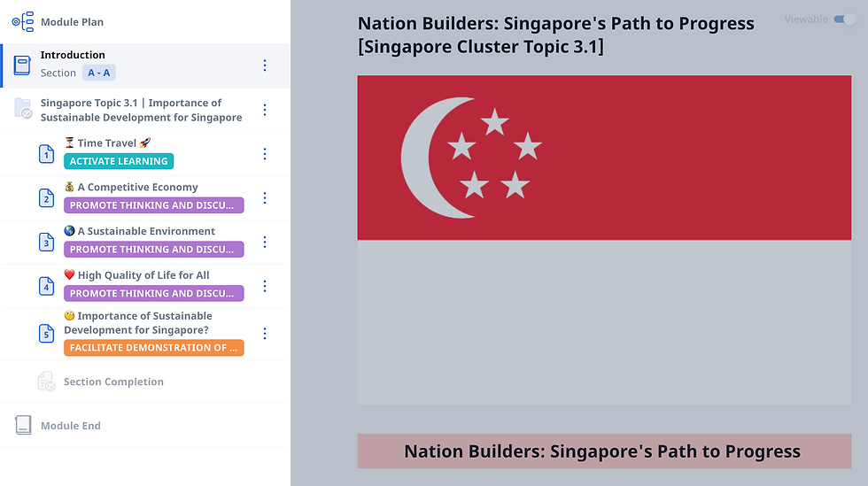Image resolution: width=868 pixels, height=486 pixels.
Task: Open the High Quality of Life for All activity
Action: point(145,286)
